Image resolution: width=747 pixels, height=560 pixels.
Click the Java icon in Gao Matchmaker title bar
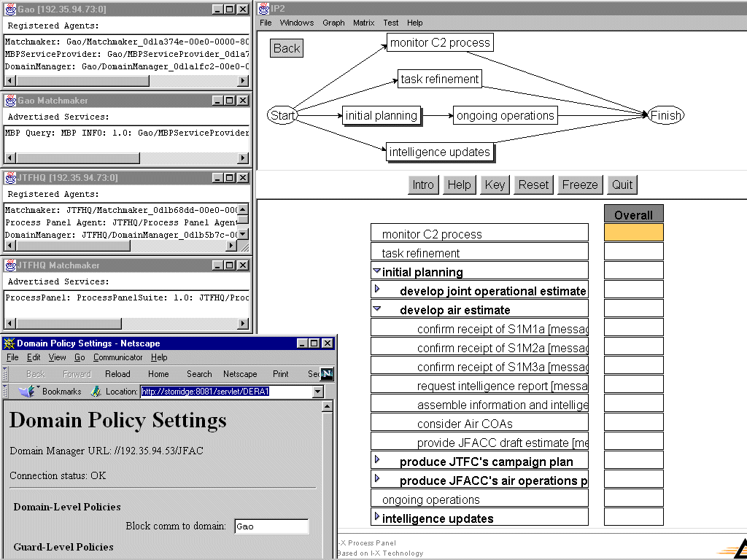[10, 101]
